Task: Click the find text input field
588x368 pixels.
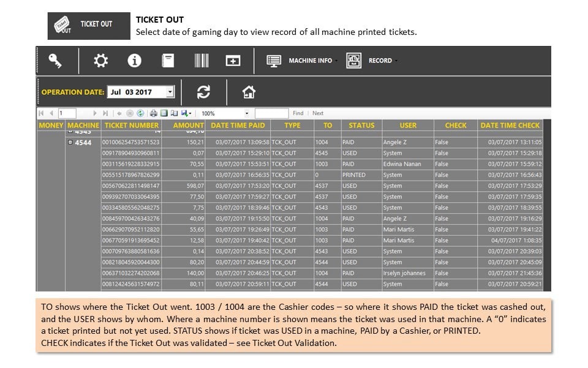Action: pos(271,113)
